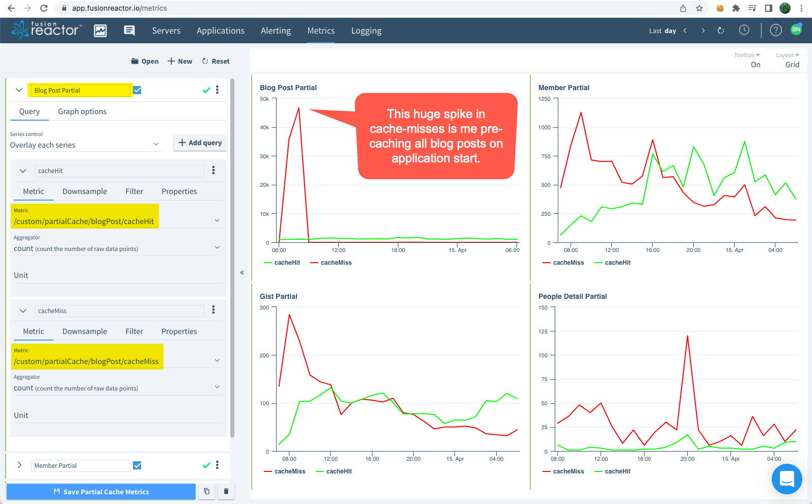Open the Series control dropdown
The width and height of the screenshot is (812, 504).
point(85,145)
